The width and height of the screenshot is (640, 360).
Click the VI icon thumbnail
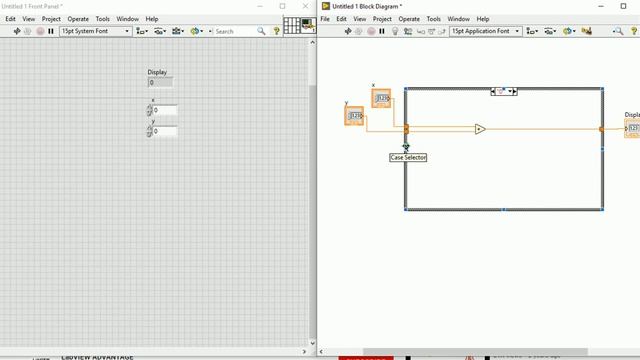(x=308, y=25)
